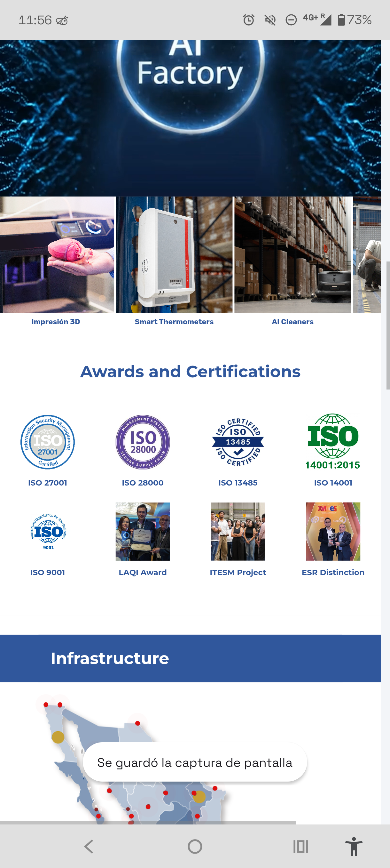390x868 pixels.
Task: Tap the accessibility shortcut icon
Action: pos(354,846)
